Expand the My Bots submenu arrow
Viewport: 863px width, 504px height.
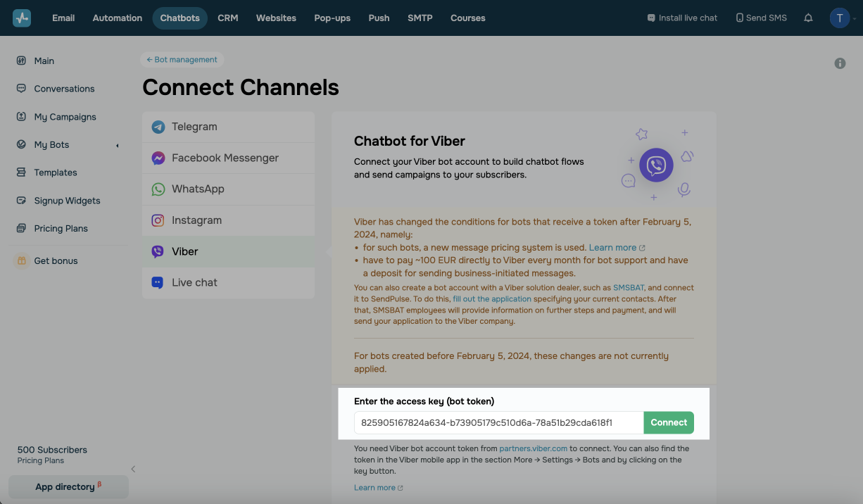[x=117, y=145]
